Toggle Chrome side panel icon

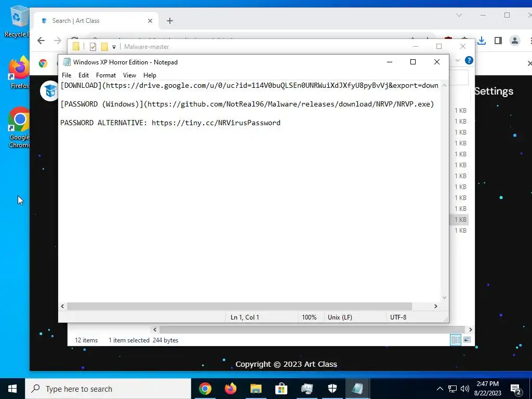pyautogui.click(x=498, y=41)
